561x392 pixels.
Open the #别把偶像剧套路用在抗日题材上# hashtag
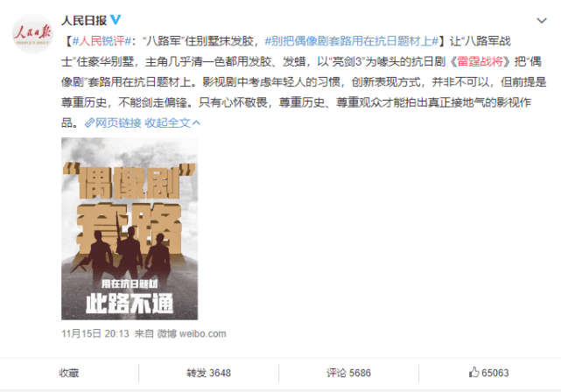[351, 41]
